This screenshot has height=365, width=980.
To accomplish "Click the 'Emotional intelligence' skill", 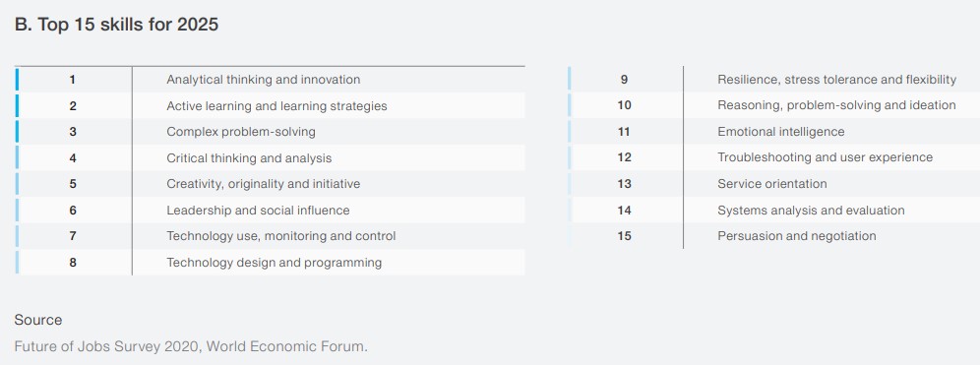I will pyautogui.click(x=780, y=132).
